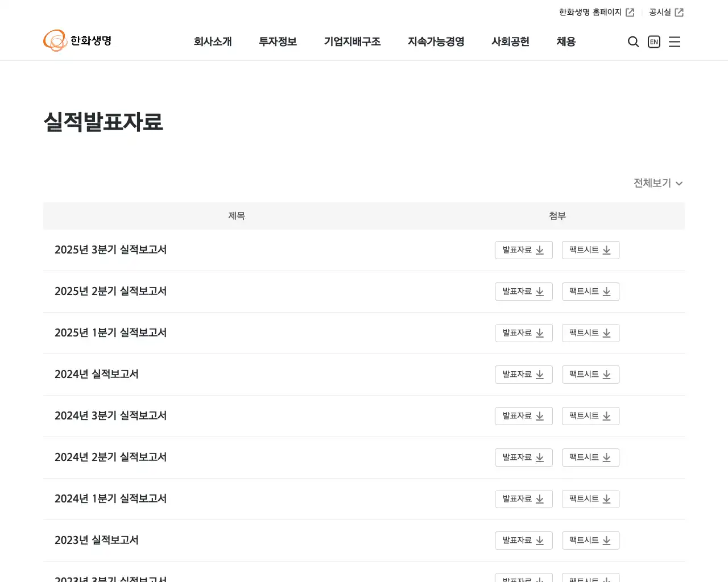Download 팩트시트 for 2024년 2분기 실적보고서

590,458
